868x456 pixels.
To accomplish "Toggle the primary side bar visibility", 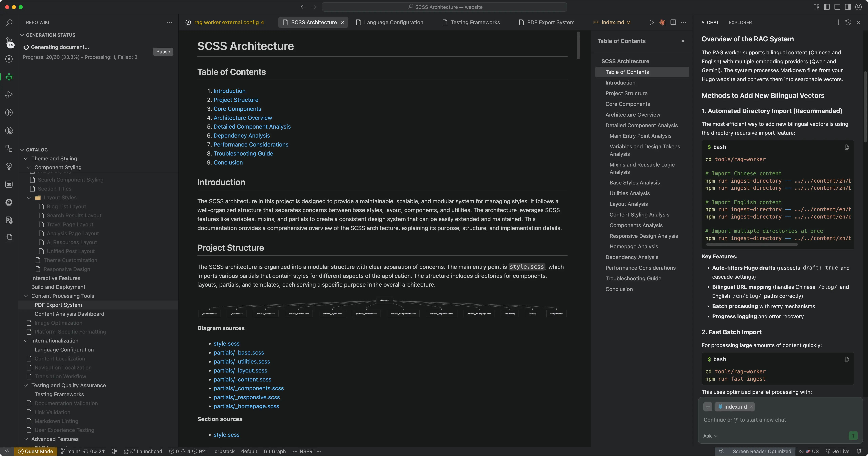I will (827, 7).
